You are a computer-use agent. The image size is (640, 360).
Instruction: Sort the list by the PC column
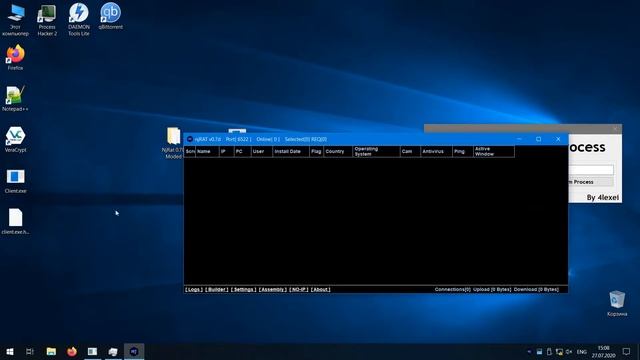[x=242, y=151]
